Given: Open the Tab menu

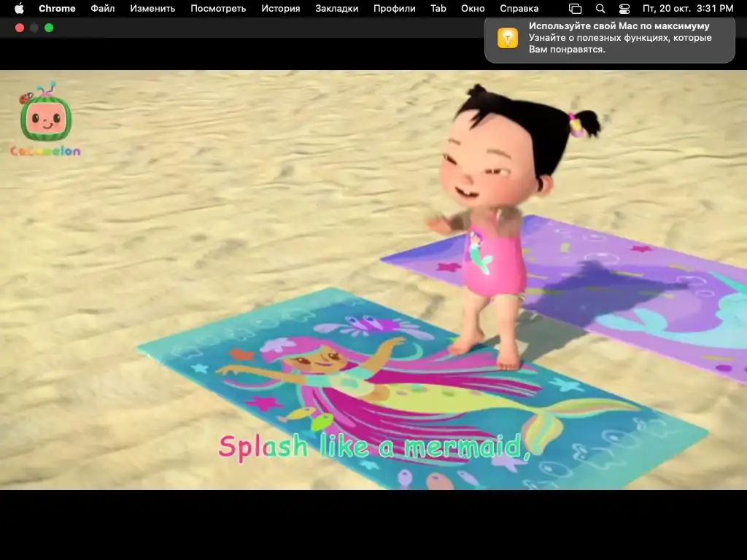Looking at the screenshot, I should click(438, 9).
